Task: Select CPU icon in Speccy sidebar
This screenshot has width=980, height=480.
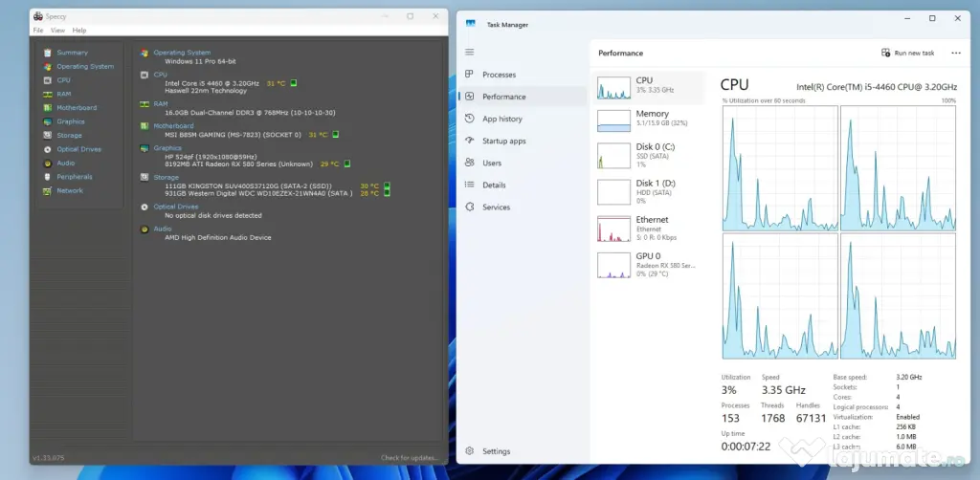Action: [47, 80]
